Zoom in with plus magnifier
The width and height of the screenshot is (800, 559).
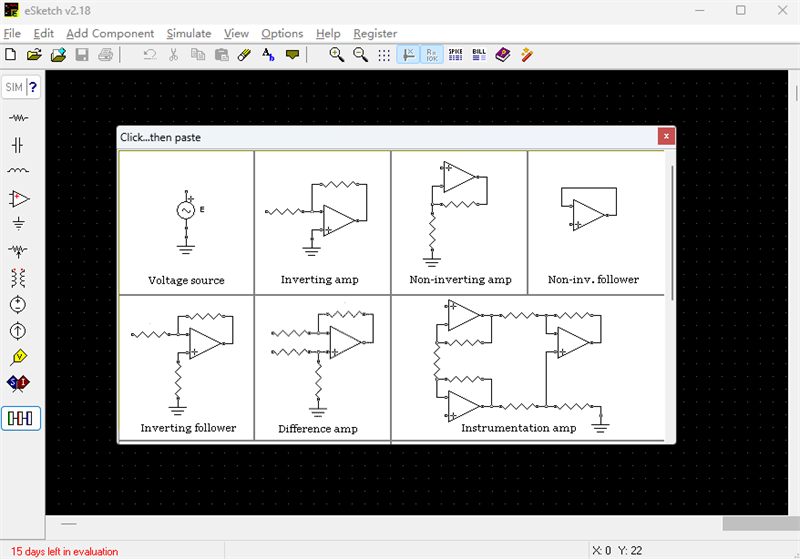[336, 55]
